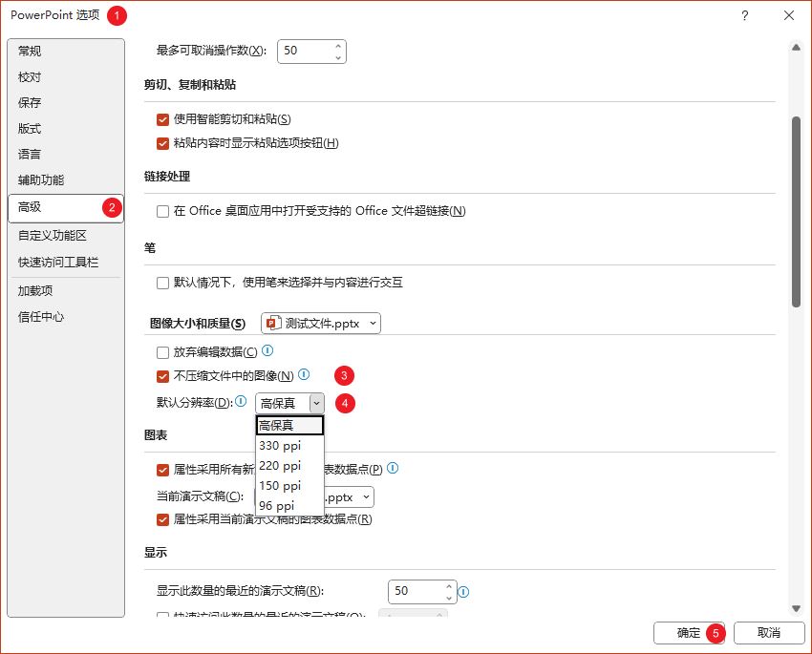Select 330 ppi from resolution list
This screenshot has height=654, width=812.
(x=279, y=446)
